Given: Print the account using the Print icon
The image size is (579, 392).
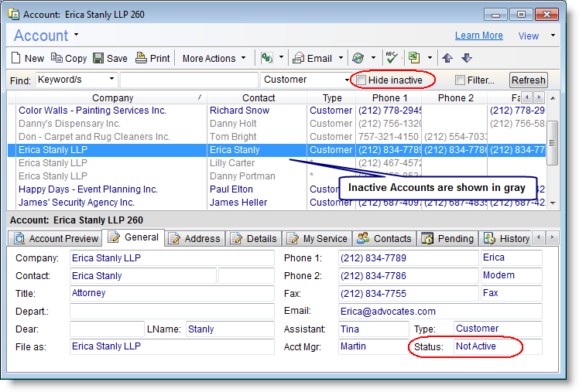Looking at the screenshot, I should (152, 58).
